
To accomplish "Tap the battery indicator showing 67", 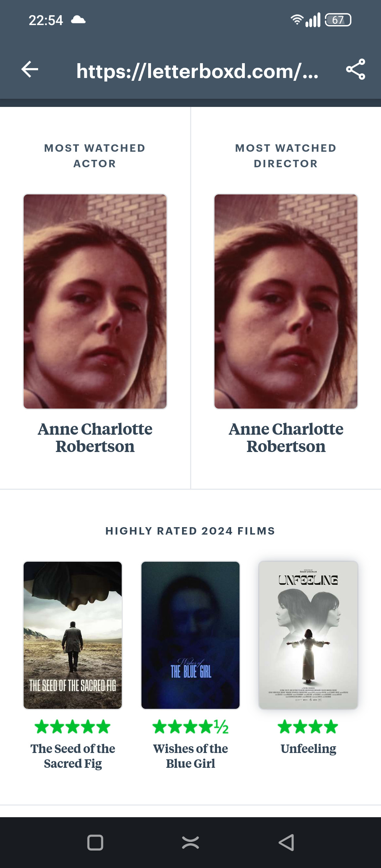I will tap(338, 20).
